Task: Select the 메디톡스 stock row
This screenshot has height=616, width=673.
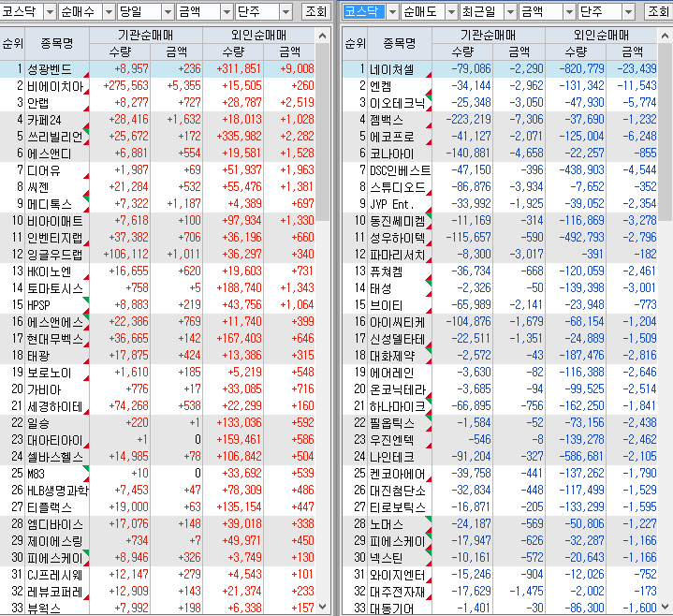Action: coord(157,204)
